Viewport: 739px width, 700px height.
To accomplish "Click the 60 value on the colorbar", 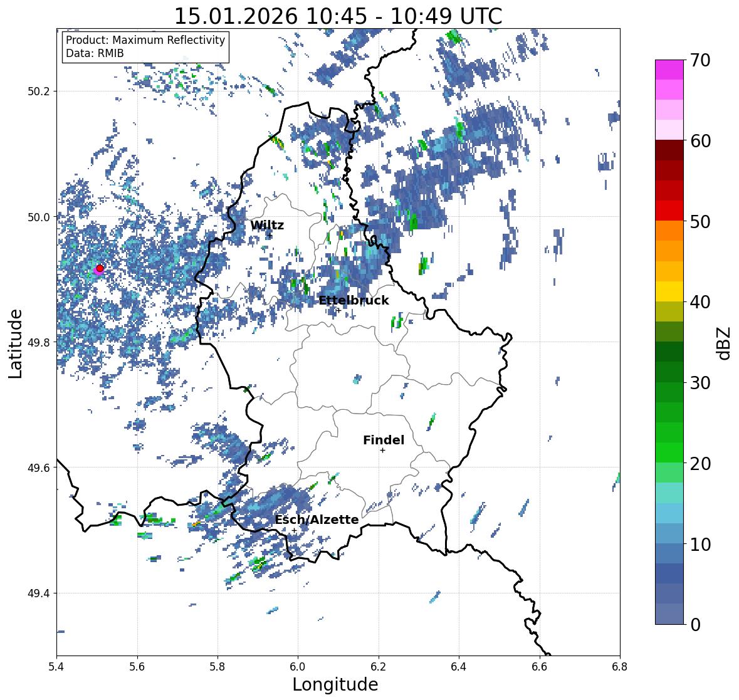I will (700, 141).
